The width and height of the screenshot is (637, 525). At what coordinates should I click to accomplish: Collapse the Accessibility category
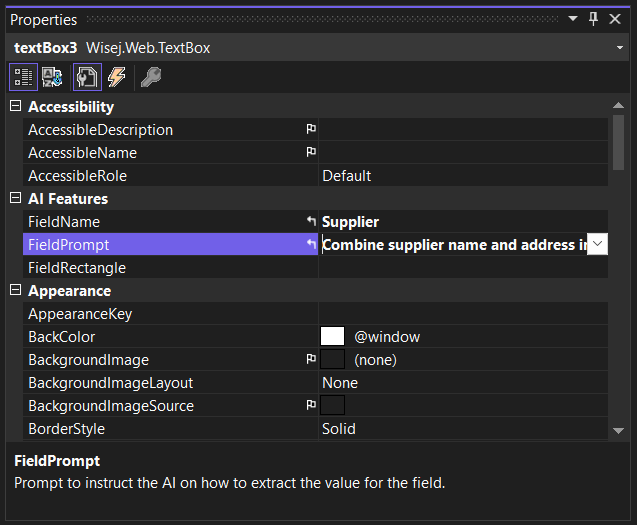point(15,106)
